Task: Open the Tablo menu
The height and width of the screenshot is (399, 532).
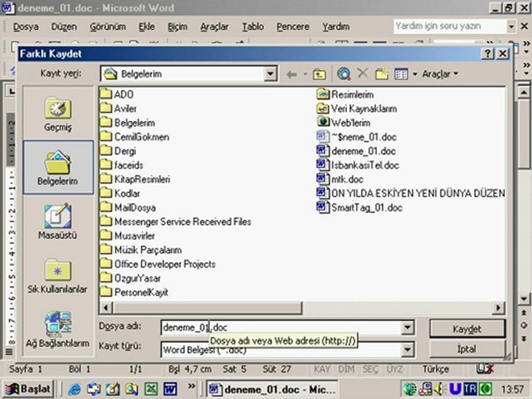Action: point(253,27)
